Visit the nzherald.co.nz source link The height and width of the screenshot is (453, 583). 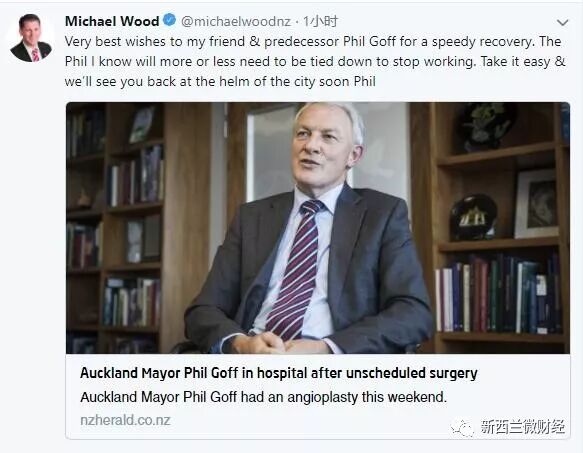[125, 420]
